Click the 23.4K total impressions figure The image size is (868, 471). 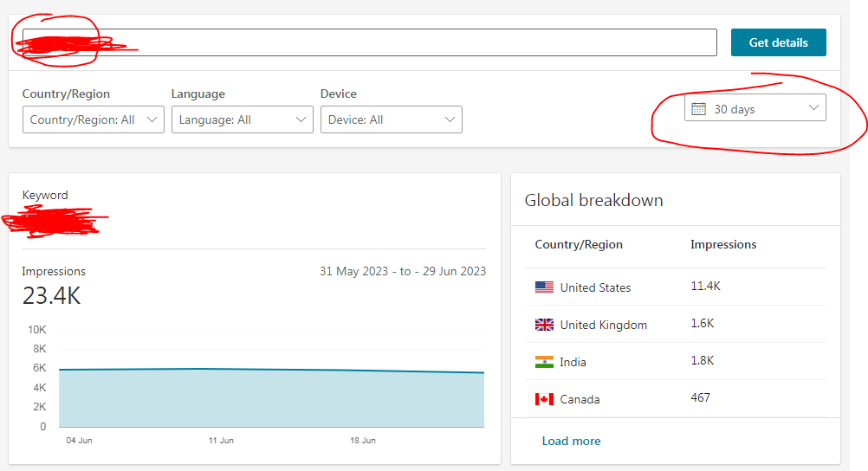(x=51, y=295)
